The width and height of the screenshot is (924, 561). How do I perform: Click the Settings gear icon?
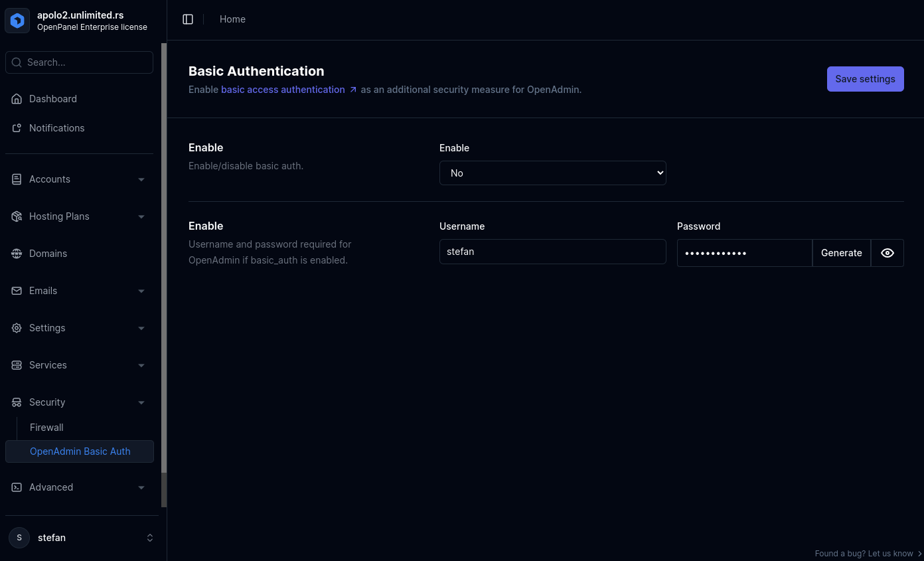click(x=17, y=328)
